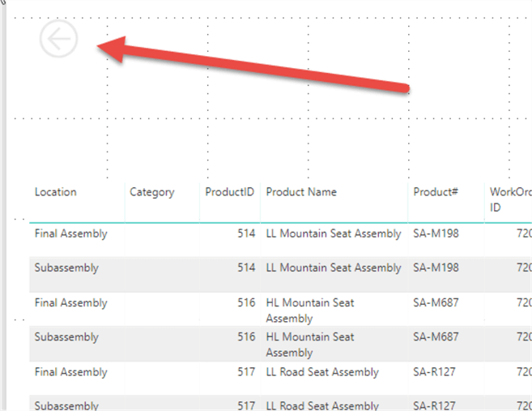Click the WorkOrder ID column header

[510, 199]
